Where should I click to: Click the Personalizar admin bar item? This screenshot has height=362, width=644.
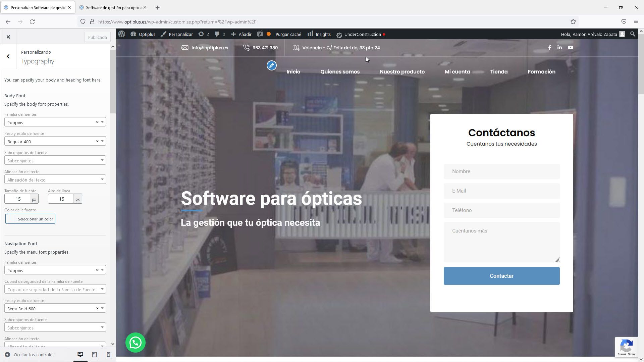coord(177,34)
